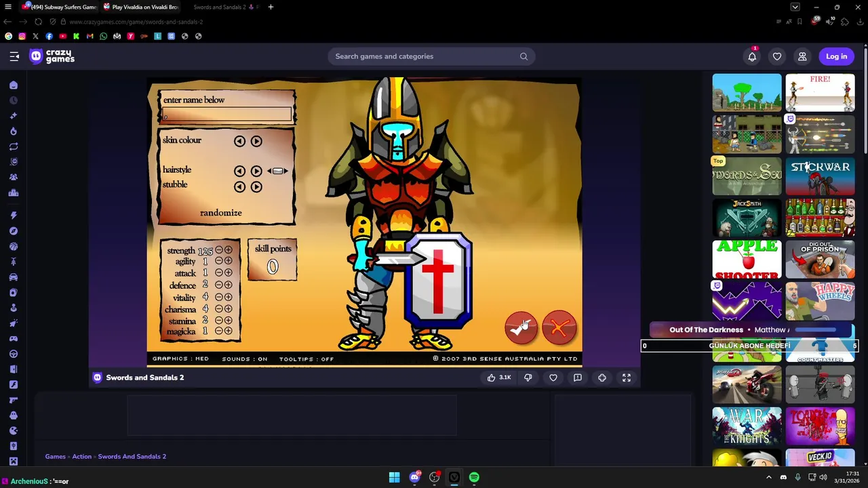Open the CrazyGames hamburger menu

click(14, 56)
